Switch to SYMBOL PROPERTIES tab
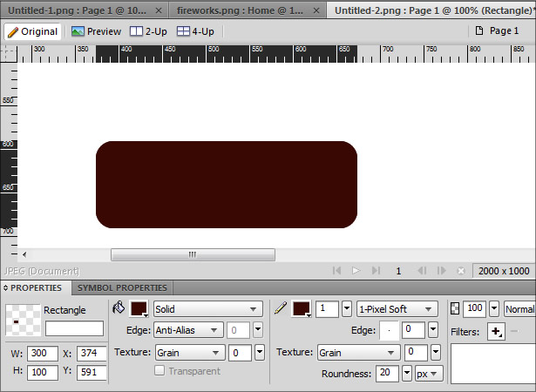 (122, 287)
